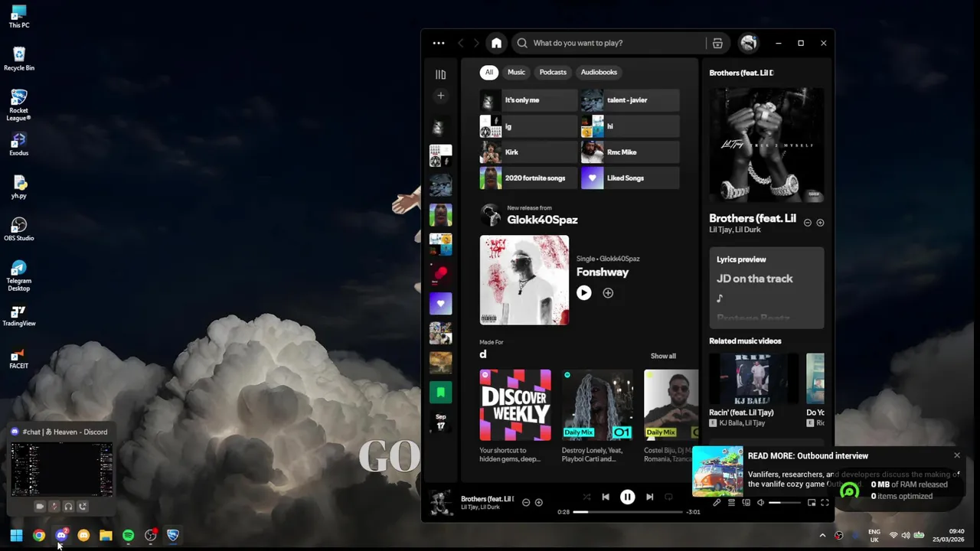
Task: Open the Rmc Mike tile
Action: click(630, 152)
